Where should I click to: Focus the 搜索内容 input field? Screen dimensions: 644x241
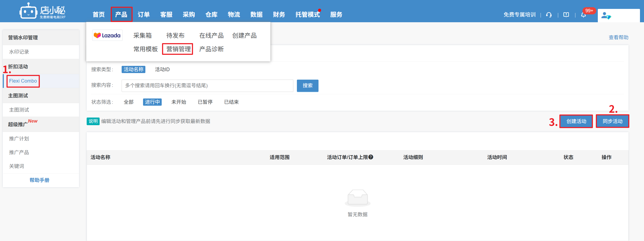coord(207,86)
